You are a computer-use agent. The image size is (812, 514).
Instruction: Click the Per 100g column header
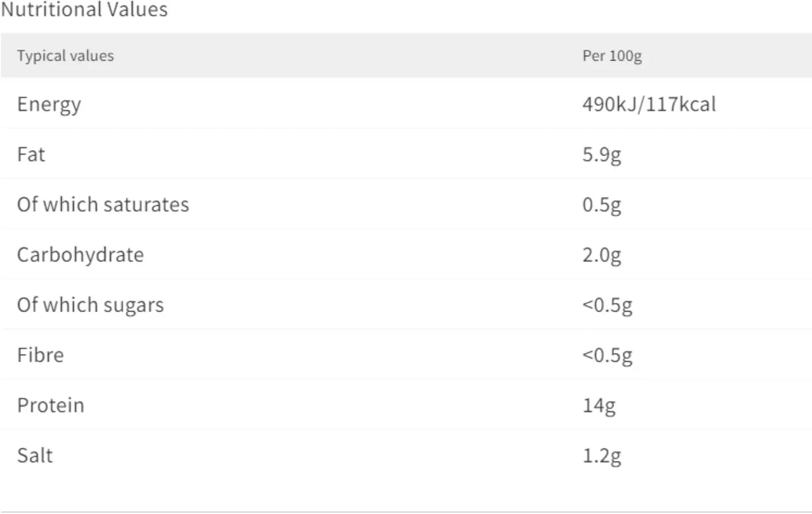612,56
